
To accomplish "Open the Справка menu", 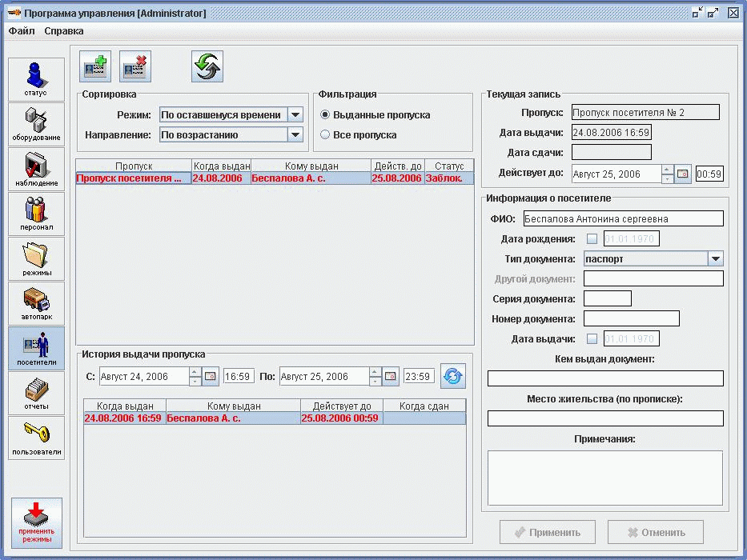I will [x=64, y=31].
